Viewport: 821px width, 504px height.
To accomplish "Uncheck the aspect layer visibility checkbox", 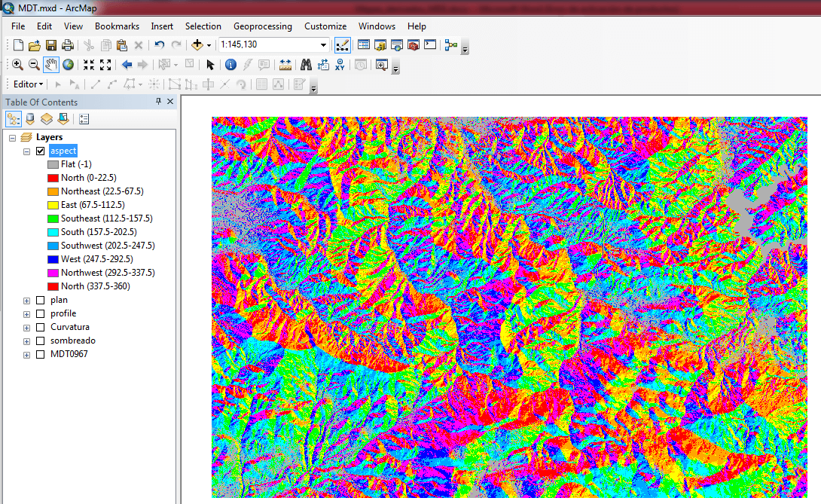I will click(x=41, y=151).
